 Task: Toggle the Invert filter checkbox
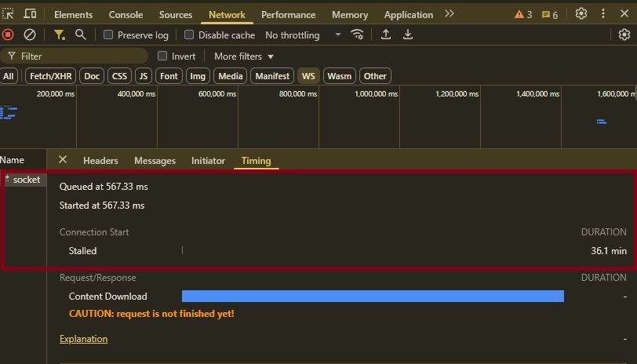pyautogui.click(x=162, y=56)
